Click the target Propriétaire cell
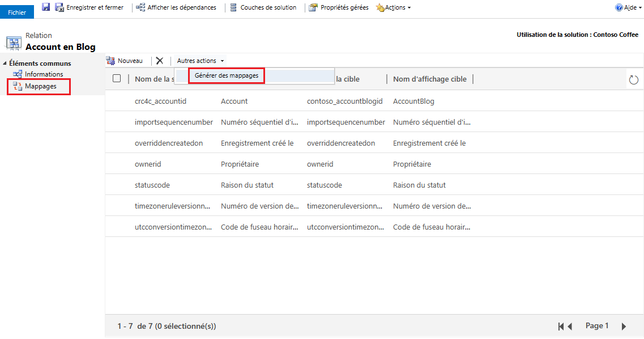The width and height of the screenshot is (644, 339). 412,164
